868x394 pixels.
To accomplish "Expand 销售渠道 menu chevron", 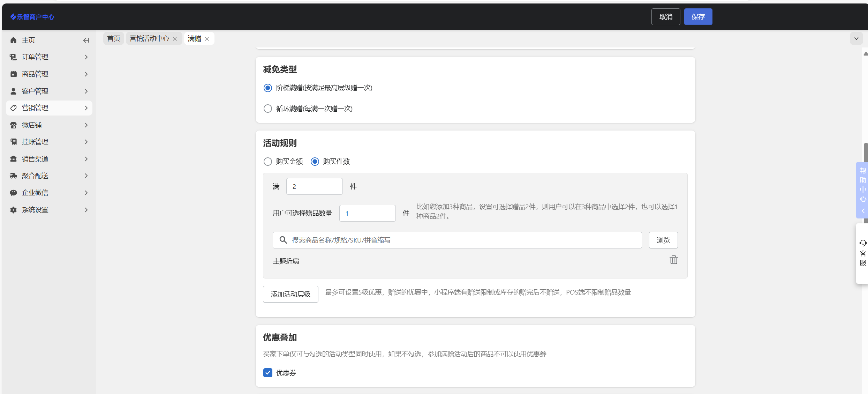I will [x=86, y=159].
